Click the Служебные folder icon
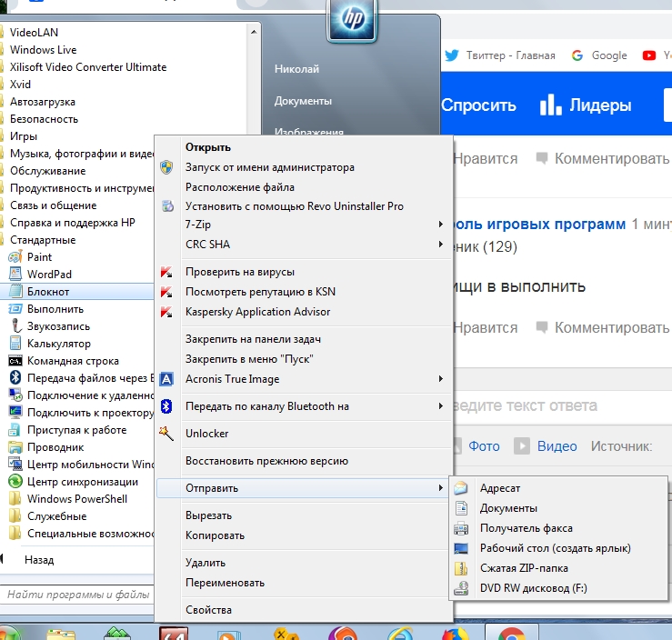 point(15,515)
